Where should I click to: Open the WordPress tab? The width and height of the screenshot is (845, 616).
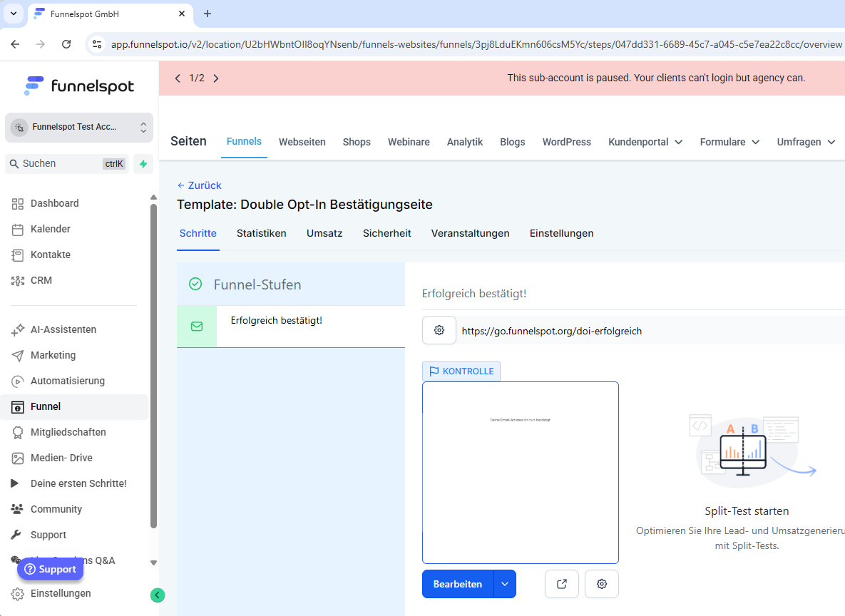(x=566, y=142)
